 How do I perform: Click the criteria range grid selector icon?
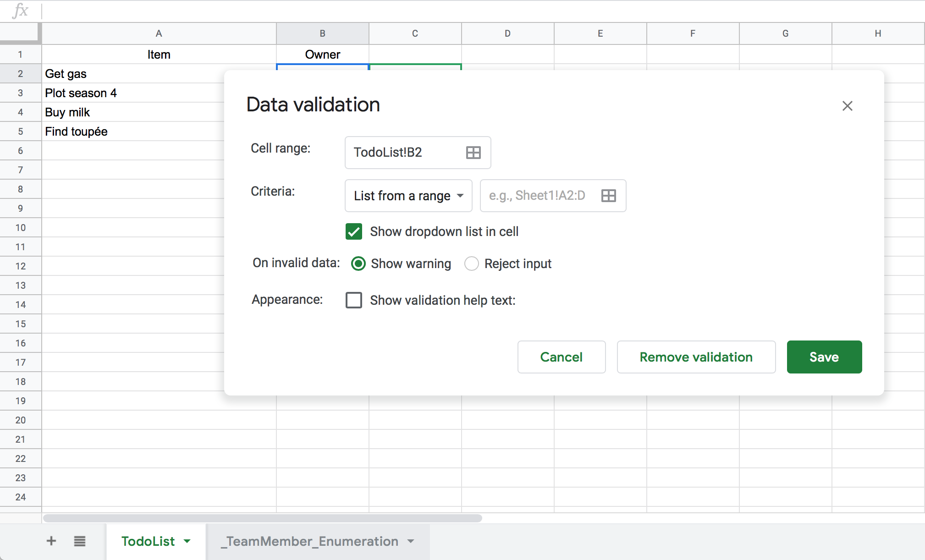(608, 196)
